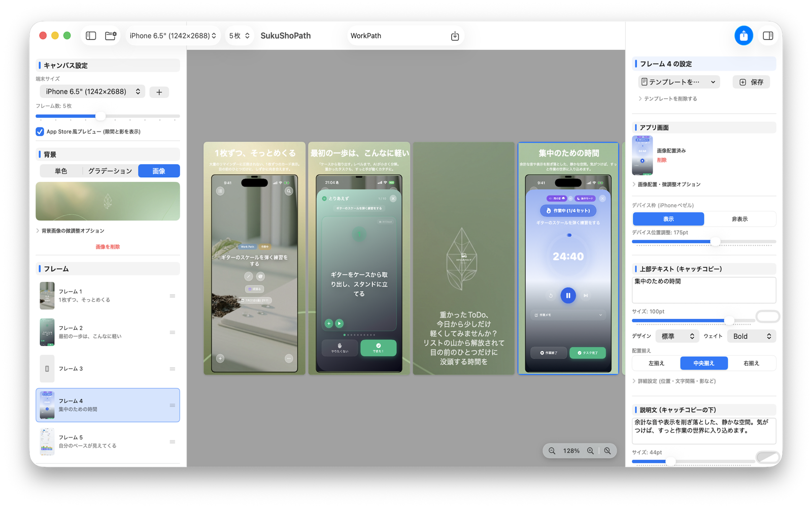
Task: Set text alignment to 右揃え
Action: (x=751, y=363)
